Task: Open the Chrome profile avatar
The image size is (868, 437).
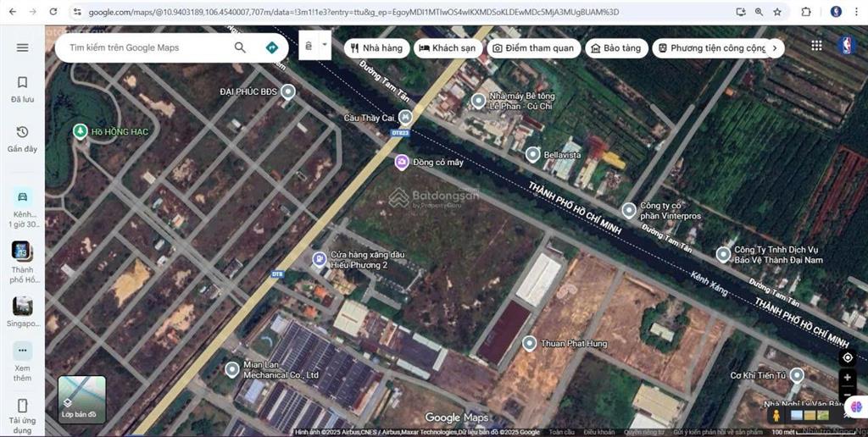Action: (x=836, y=12)
